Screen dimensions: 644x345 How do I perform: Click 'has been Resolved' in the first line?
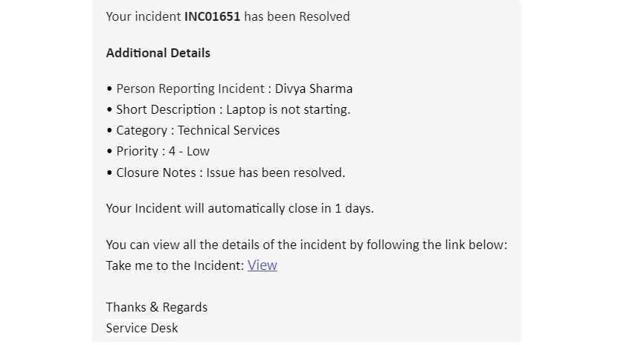click(x=297, y=16)
